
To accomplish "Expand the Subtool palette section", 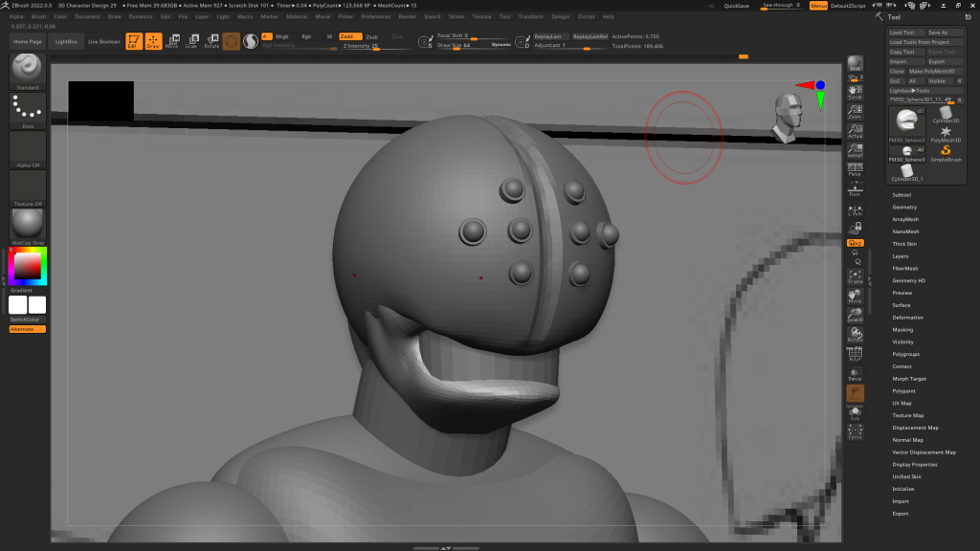I will click(x=902, y=195).
